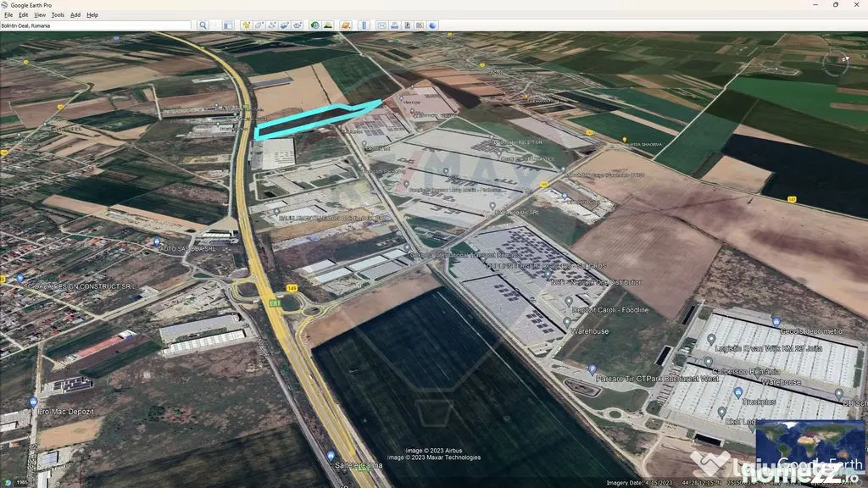
Task: Click the Ekol Log placemark pin
Action: (x=722, y=413)
